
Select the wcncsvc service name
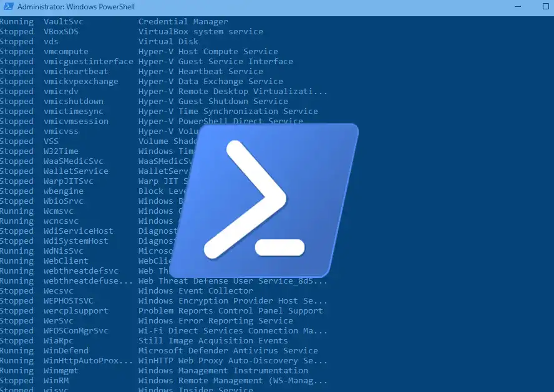point(61,221)
